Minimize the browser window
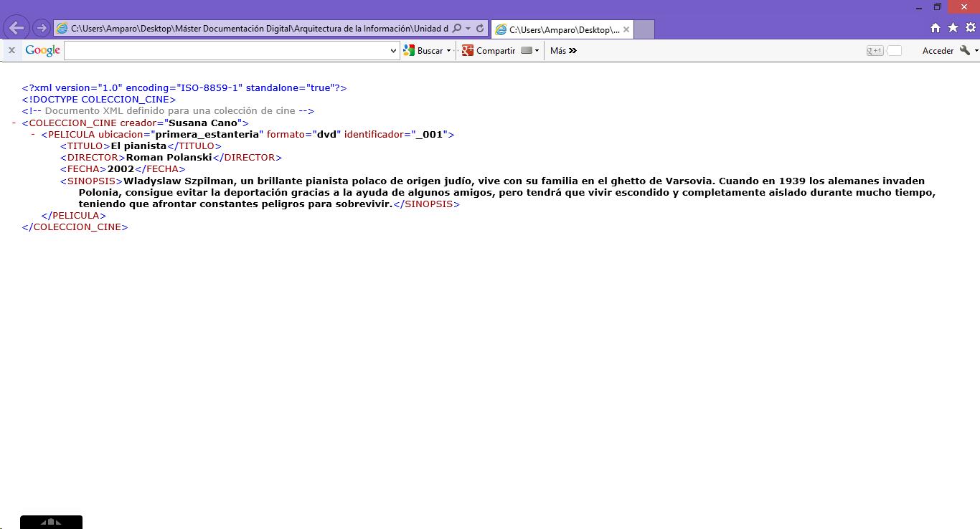Image resolution: width=980 pixels, height=529 pixels. (x=920, y=7)
